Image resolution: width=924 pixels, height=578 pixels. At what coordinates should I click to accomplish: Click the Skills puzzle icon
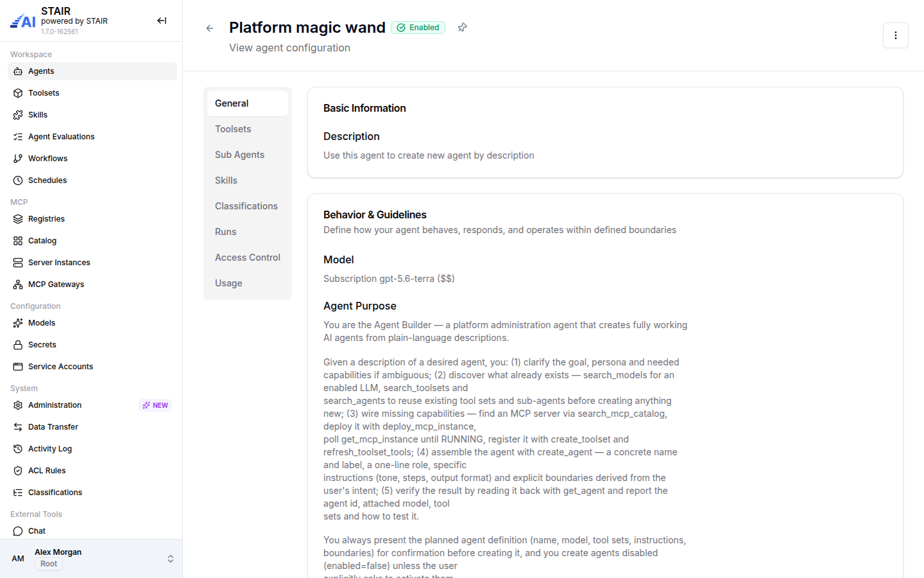18,115
